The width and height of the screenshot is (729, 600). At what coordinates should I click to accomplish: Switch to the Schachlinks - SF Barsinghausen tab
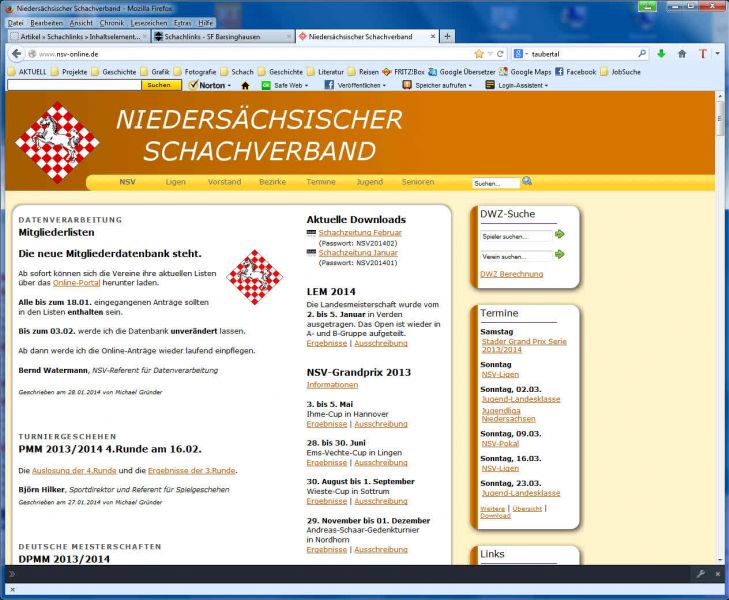pyautogui.click(x=222, y=36)
